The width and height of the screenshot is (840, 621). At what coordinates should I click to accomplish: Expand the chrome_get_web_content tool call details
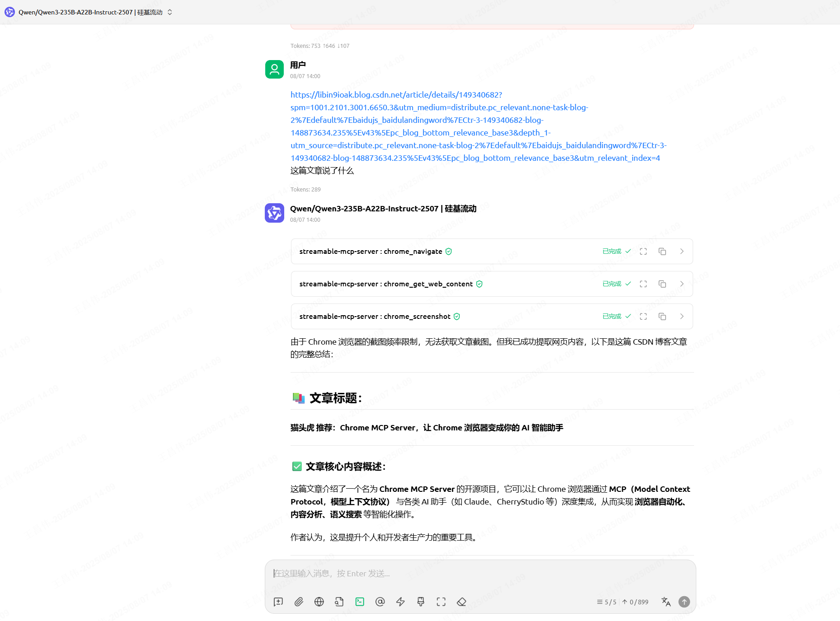682,284
